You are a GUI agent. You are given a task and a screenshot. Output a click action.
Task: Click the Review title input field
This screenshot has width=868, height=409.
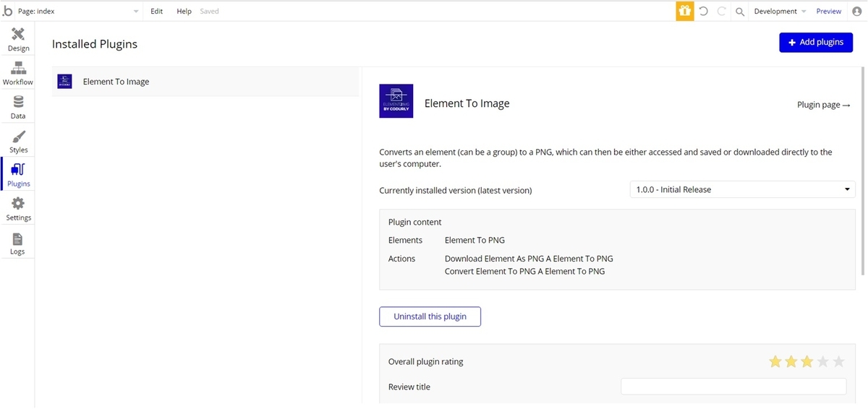(733, 387)
